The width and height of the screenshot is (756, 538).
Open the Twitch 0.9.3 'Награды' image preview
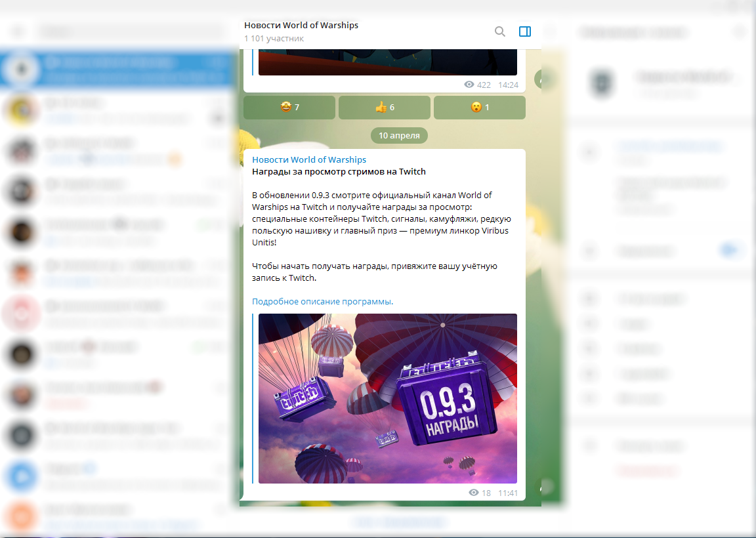click(388, 399)
